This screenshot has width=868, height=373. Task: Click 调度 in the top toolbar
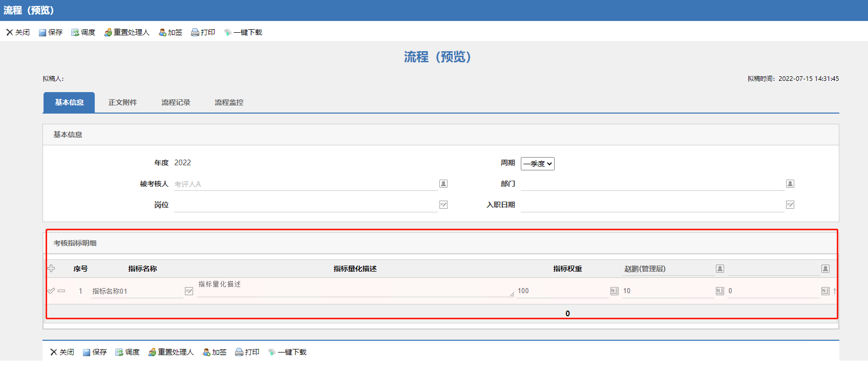[x=83, y=32]
